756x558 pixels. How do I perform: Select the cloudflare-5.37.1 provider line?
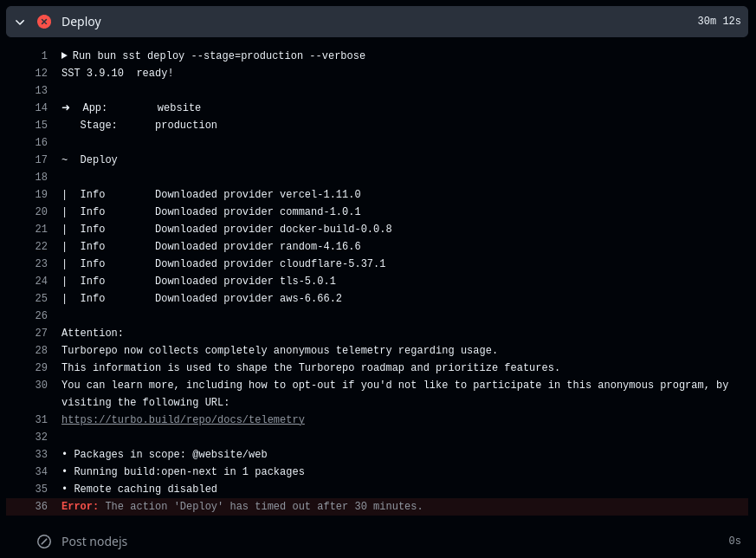(223, 263)
